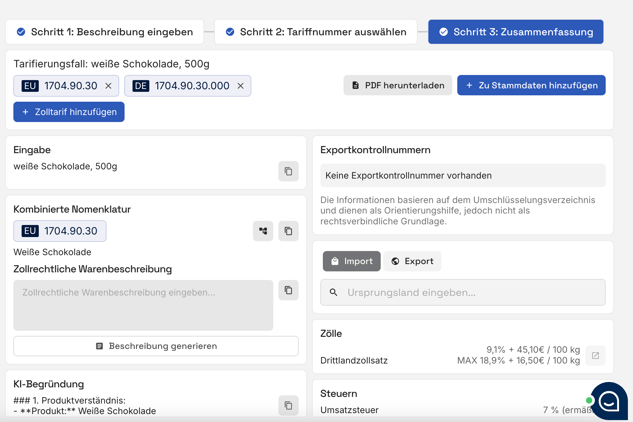Image resolution: width=633 pixels, height=422 pixels.
Task: Click Zolltarif hinzufügen button
Action: point(69,112)
